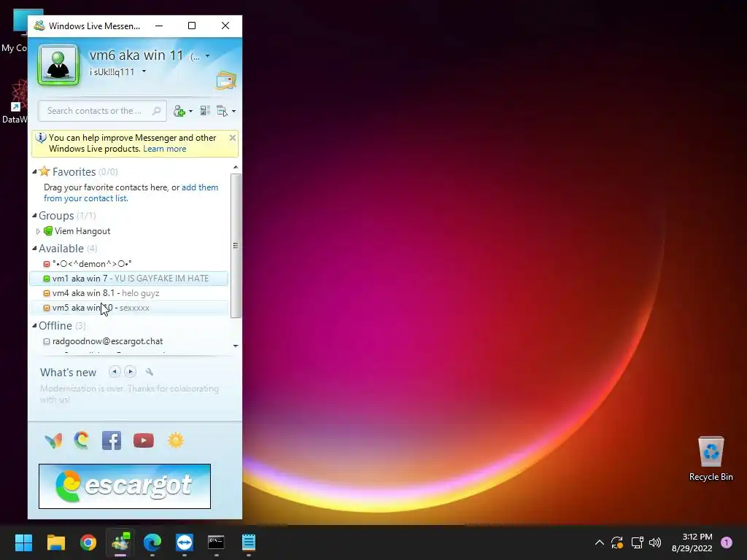Image resolution: width=747 pixels, height=560 pixels.
Task: Click the MSN butterfly icon
Action: (53, 440)
